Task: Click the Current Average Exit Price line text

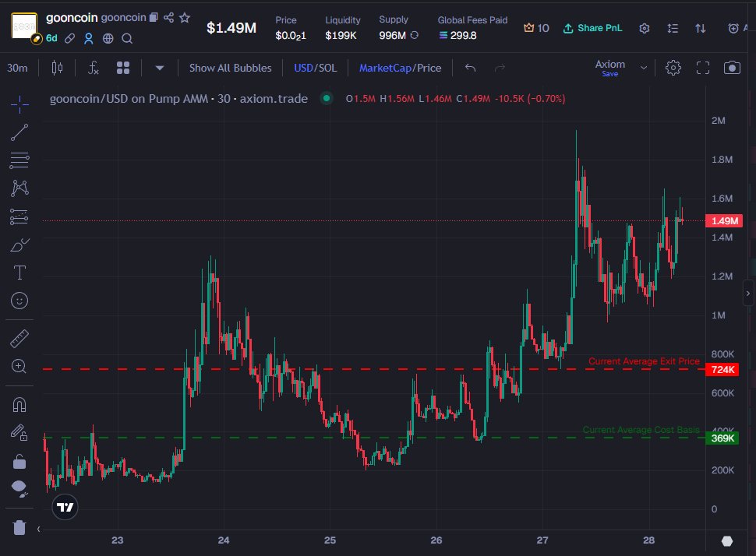Action: coord(644,361)
